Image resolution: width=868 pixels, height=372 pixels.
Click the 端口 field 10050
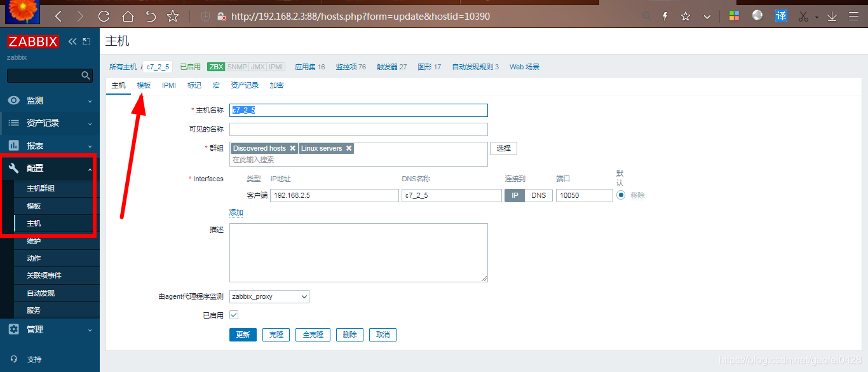point(584,195)
